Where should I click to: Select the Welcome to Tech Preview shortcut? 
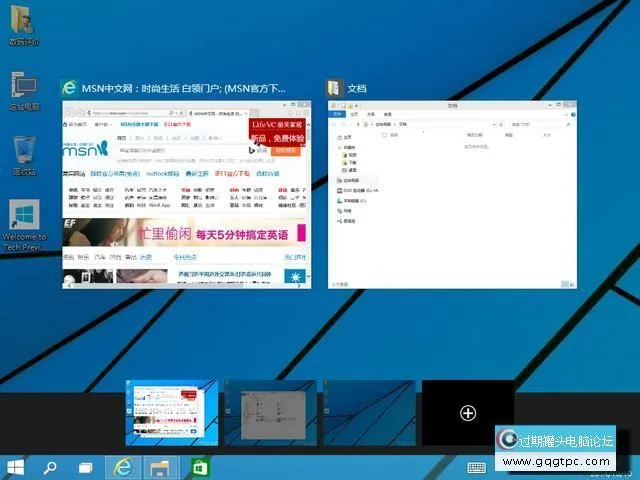click(25, 218)
